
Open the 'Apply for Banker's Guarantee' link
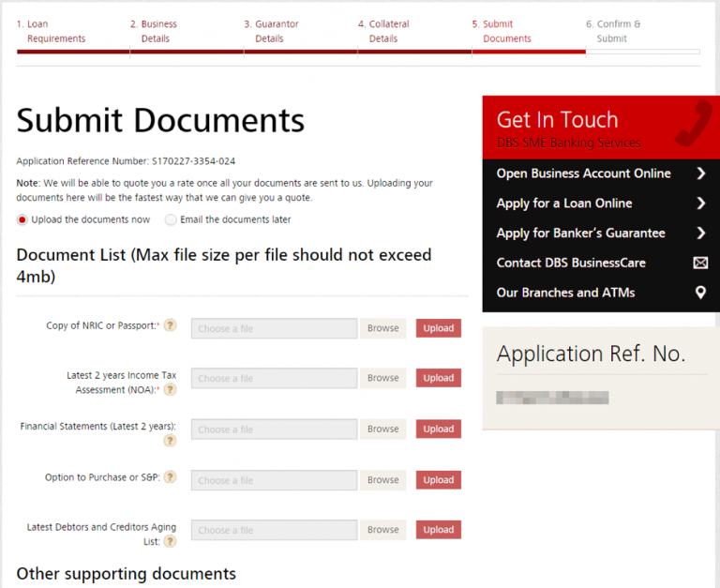point(580,233)
